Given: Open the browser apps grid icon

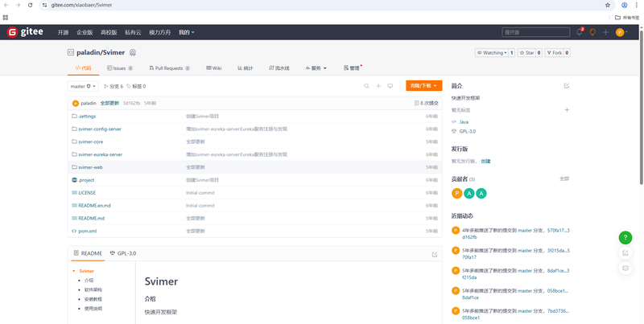Looking at the screenshot, I should (6, 18).
